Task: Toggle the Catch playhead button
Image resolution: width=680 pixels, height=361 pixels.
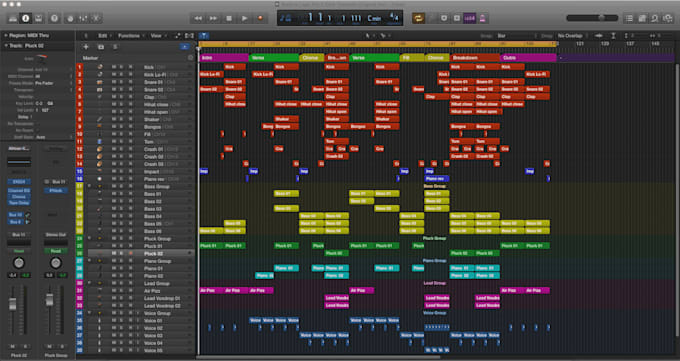Action: (x=203, y=36)
